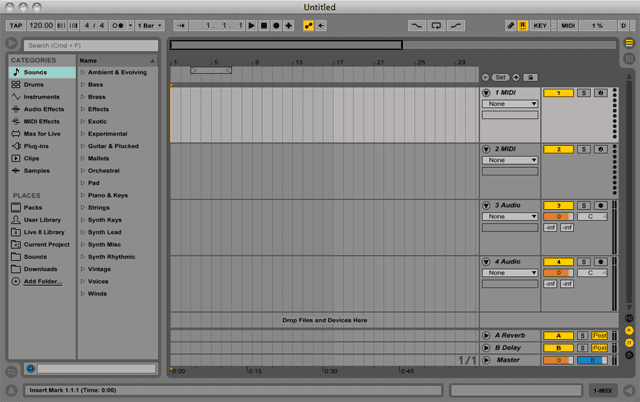The image size is (640, 402).
Task: Click the Add Folder link
Action: click(42, 281)
